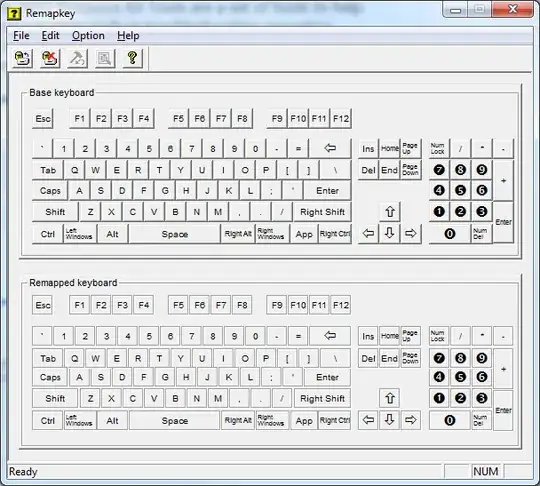Select Page Down key in Base keyboard
The width and height of the screenshot is (540, 486).
pos(411,169)
